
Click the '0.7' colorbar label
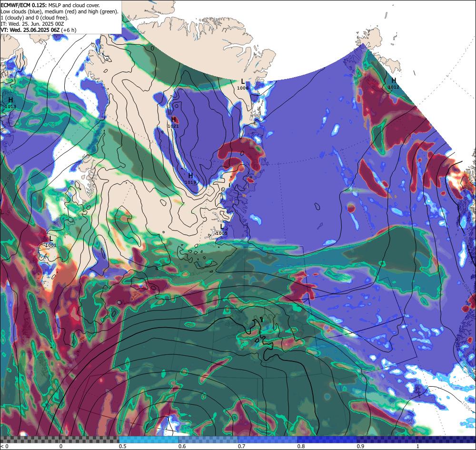pyautogui.click(x=242, y=446)
